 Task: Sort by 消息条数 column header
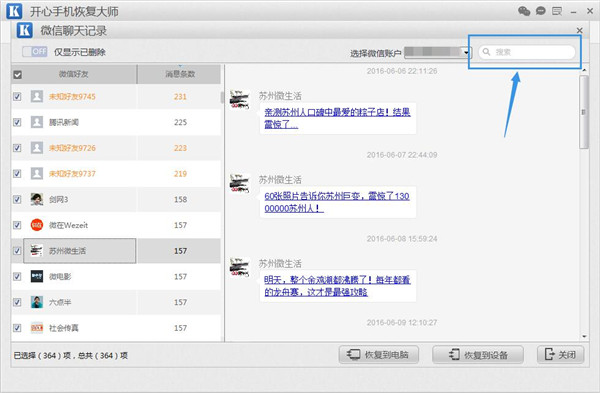(179, 74)
